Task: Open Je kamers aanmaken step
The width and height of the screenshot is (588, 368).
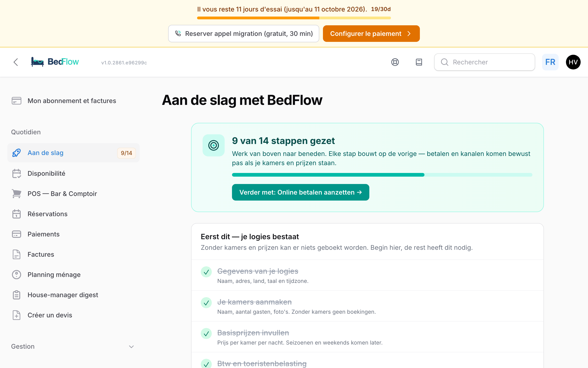Action: (367, 306)
